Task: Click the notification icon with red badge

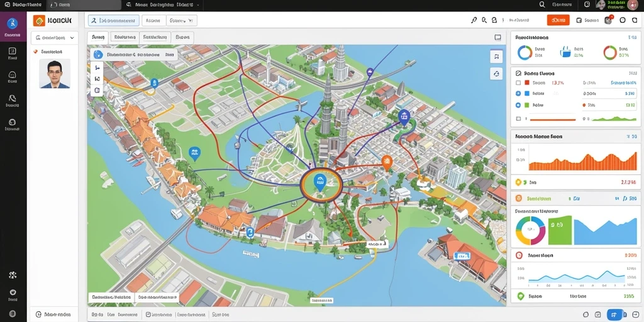Action: 608,19
